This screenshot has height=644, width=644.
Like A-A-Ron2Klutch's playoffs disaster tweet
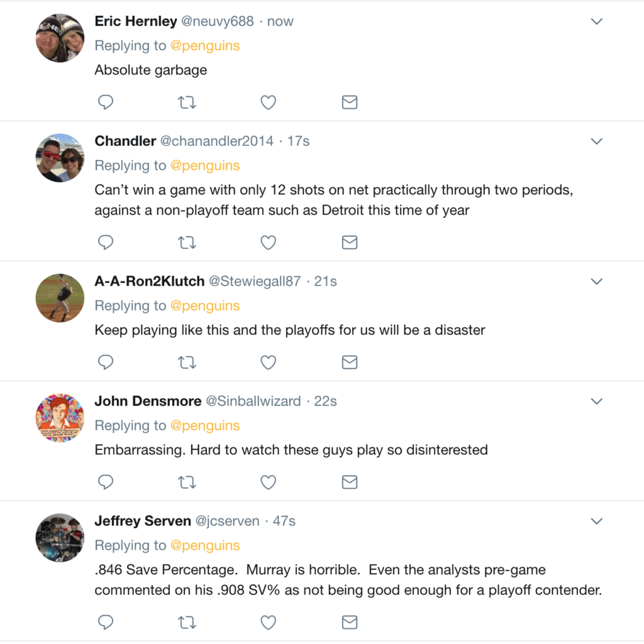click(269, 362)
